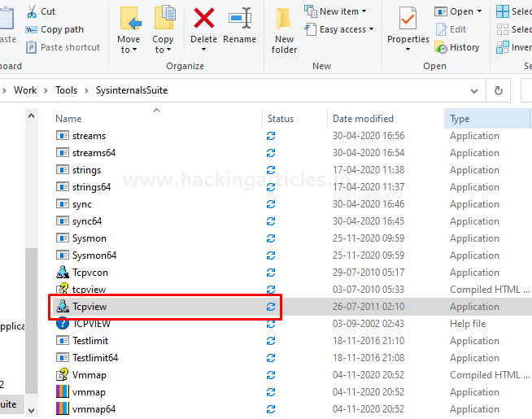Click Help file type in TCPVIEW row

click(468, 324)
